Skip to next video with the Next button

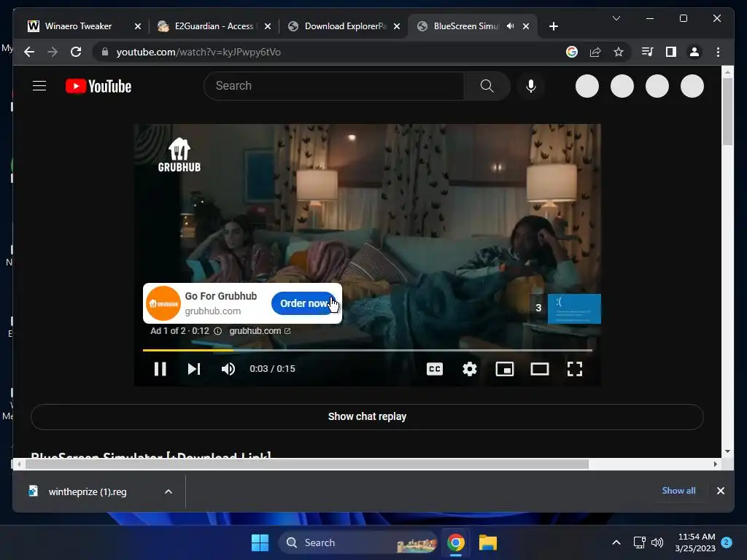(194, 369)
